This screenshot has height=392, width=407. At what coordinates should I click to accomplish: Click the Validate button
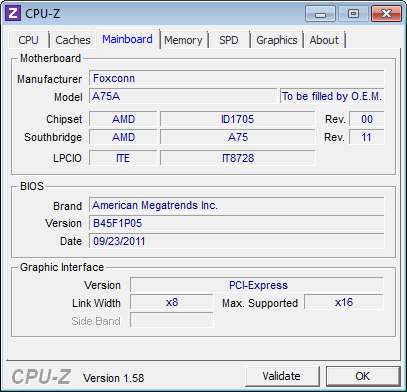pyautogui.click(x=281, y=376)
